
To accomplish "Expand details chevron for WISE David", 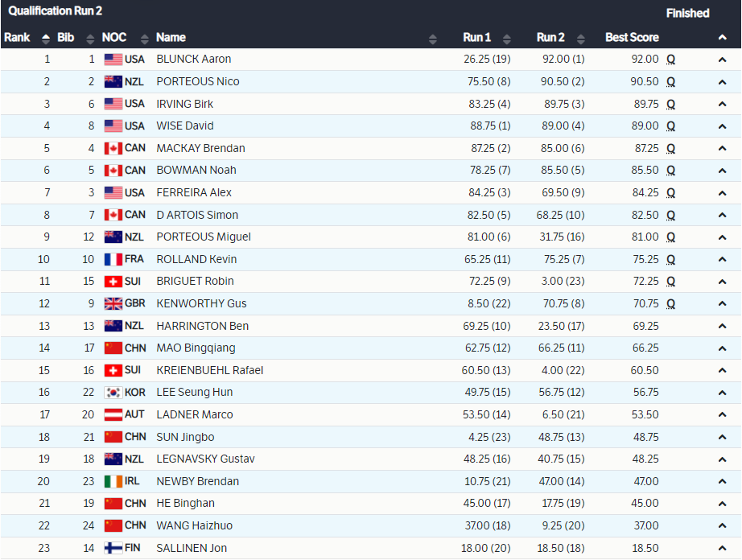I will point(722,126).
